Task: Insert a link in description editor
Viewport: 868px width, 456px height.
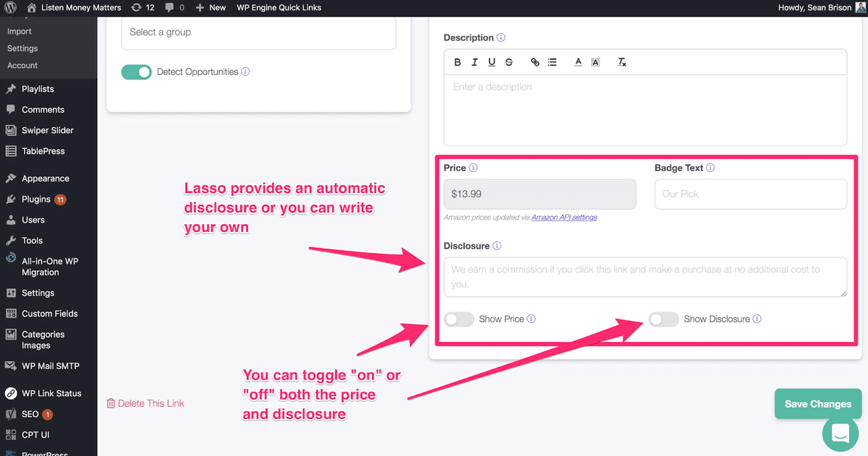Action: (535, 62)
